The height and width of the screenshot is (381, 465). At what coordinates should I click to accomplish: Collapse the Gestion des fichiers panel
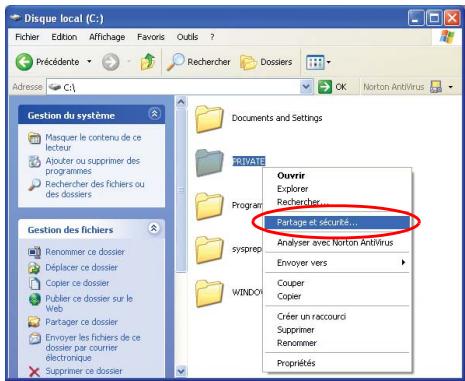click(x=154, y=228)
